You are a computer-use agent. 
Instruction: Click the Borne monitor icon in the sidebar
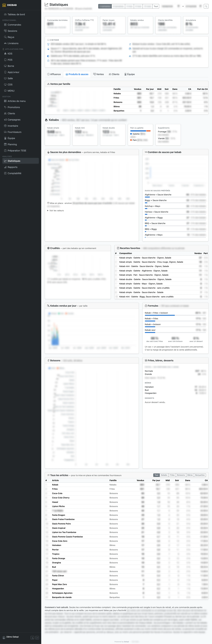5,66
